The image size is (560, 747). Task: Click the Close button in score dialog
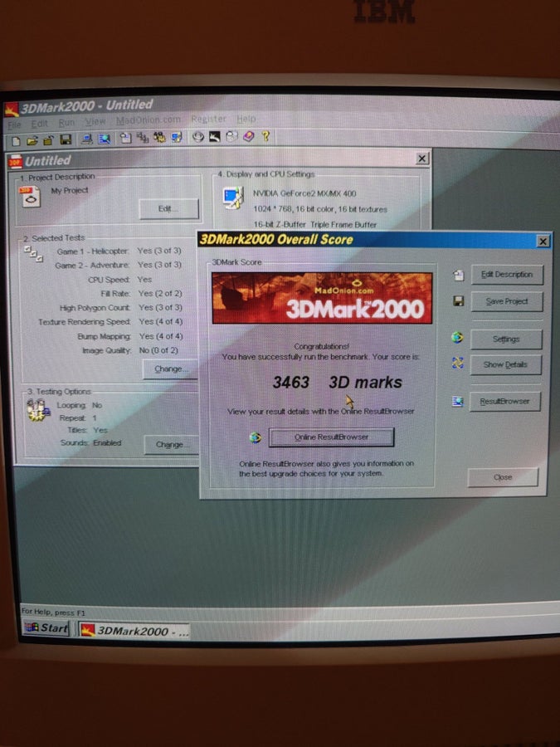point(503,477)
